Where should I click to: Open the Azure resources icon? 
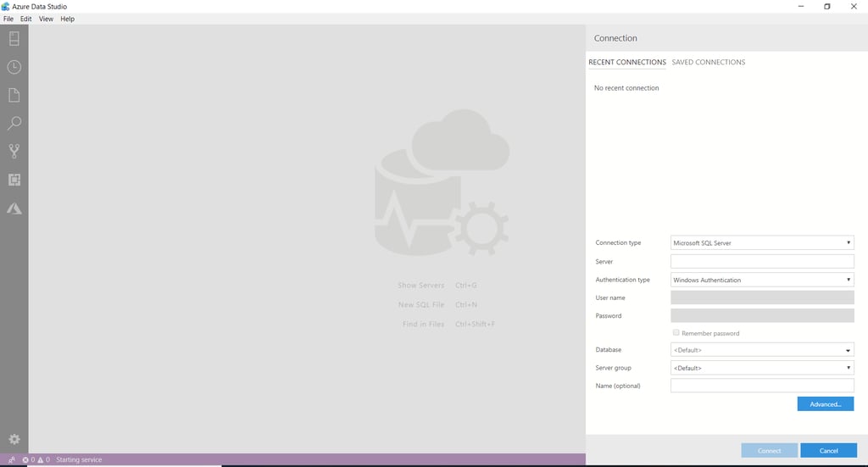pos(14,208)
